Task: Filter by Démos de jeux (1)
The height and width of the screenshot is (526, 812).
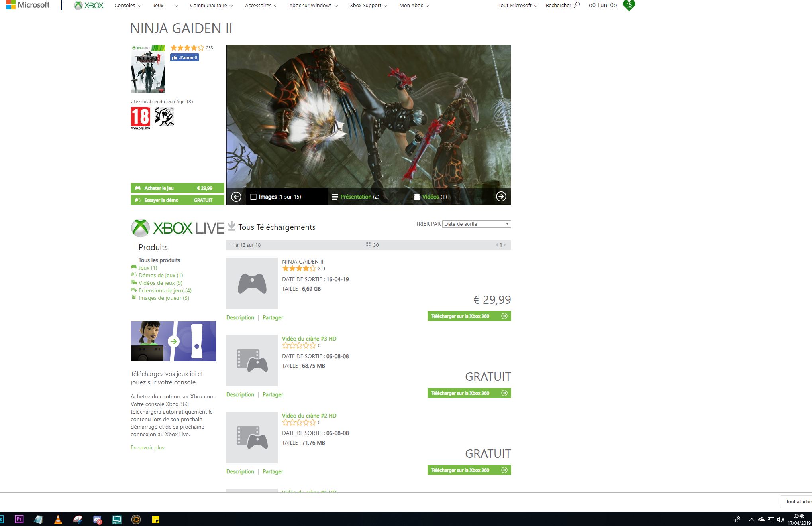Action: tap(161, 275)
